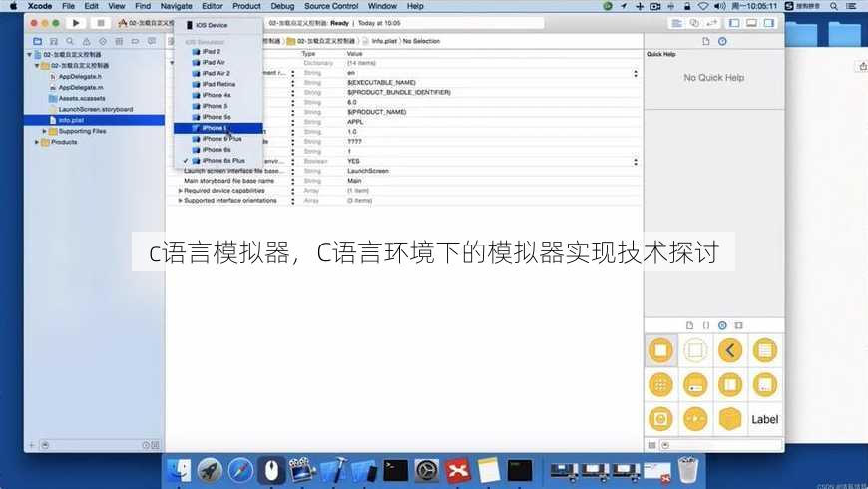Pick the Table View Controller object

(x=765, y=350)
